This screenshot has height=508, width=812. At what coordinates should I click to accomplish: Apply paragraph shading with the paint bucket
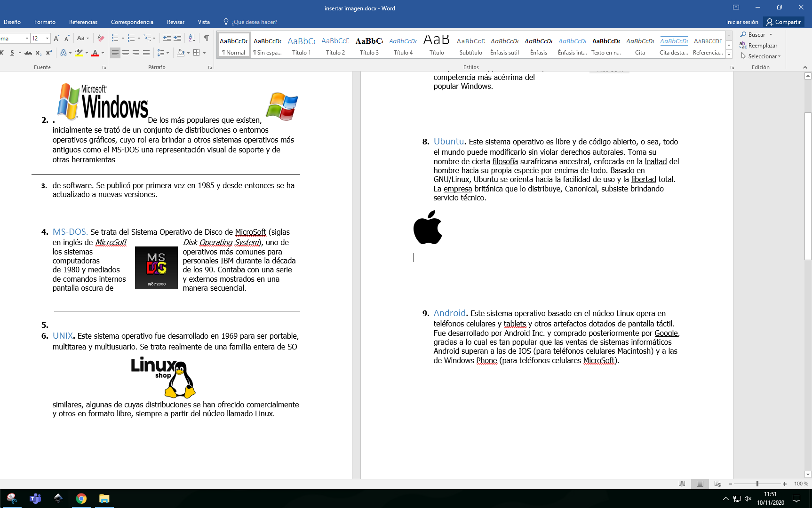coord(181,53)
